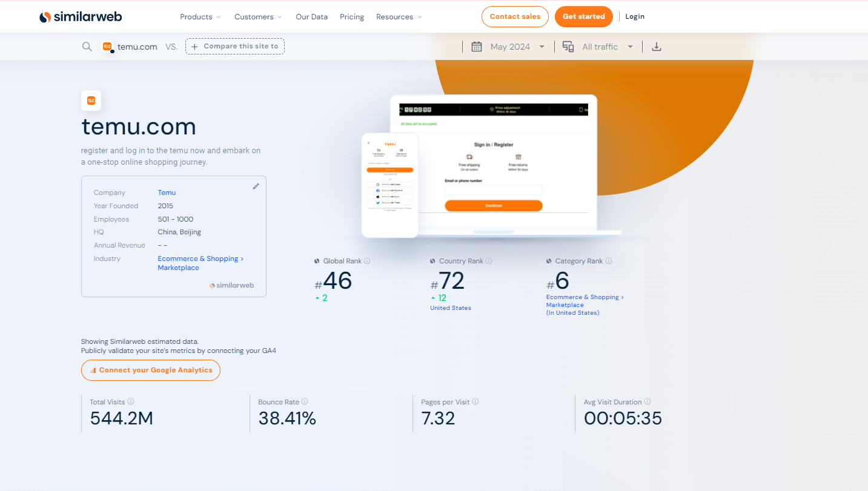Open info icon next to Total Visits
Image resolution: width=868 pixels, height=491 pixels.
[x=131, y=401]
